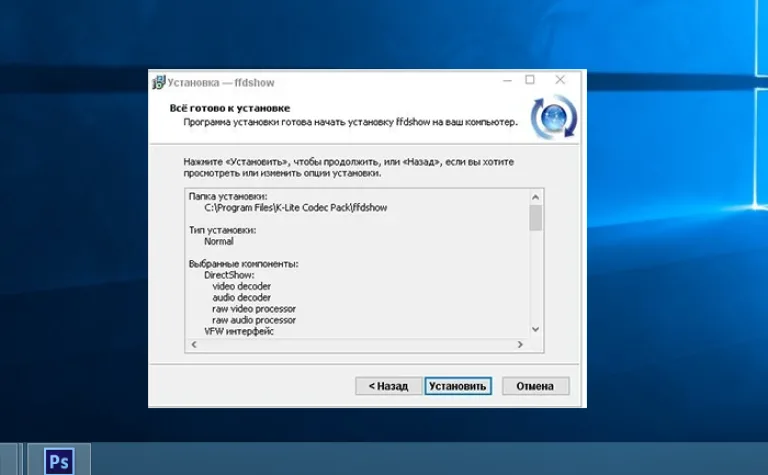This screenshot has height=475, width=768.
Task: Cancel setup with the Отмена button
Action: (535, 386)
